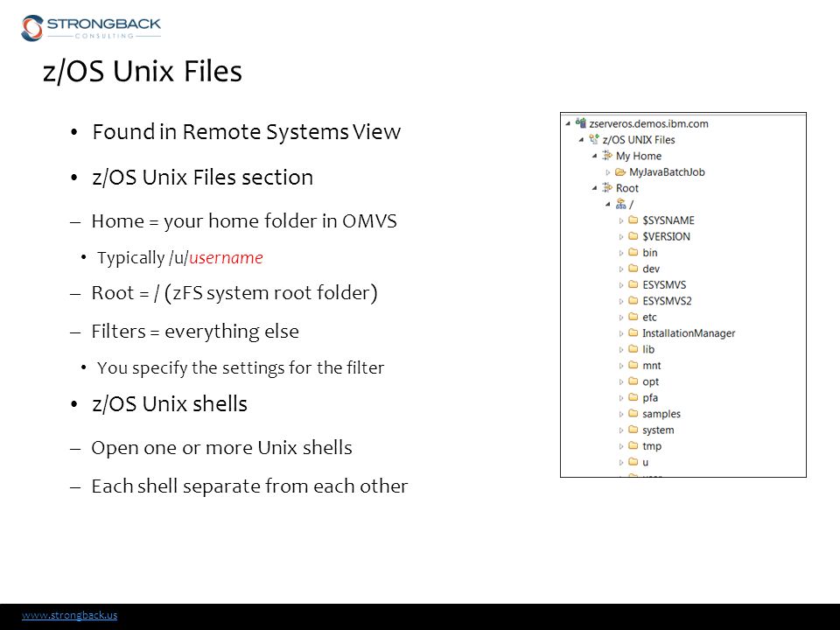Click the $SYSNAME folder icon

(x=633, y=220)
